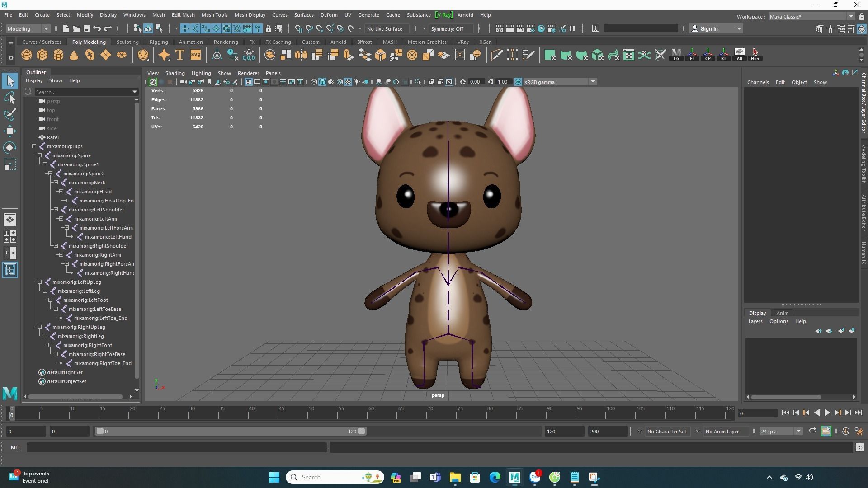Open the Workspace Maya Classic dropdown
This screenshot has width=868, height=488.
click(811, 17)
